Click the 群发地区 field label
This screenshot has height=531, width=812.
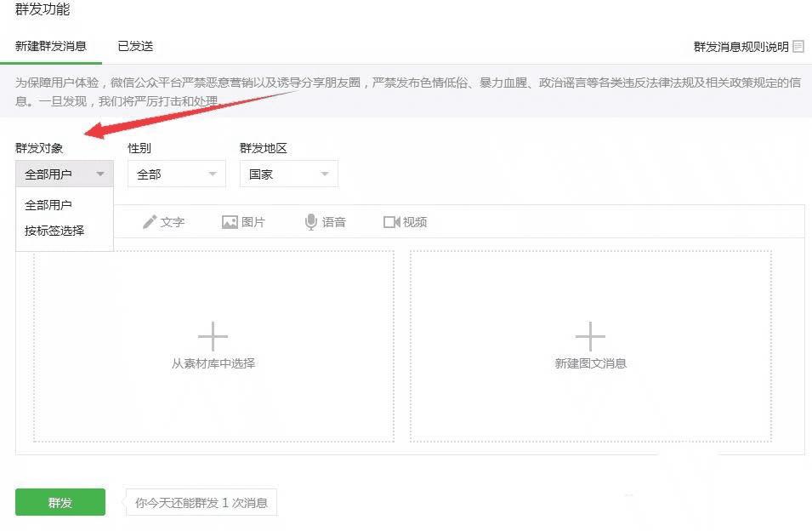point(263,148)
